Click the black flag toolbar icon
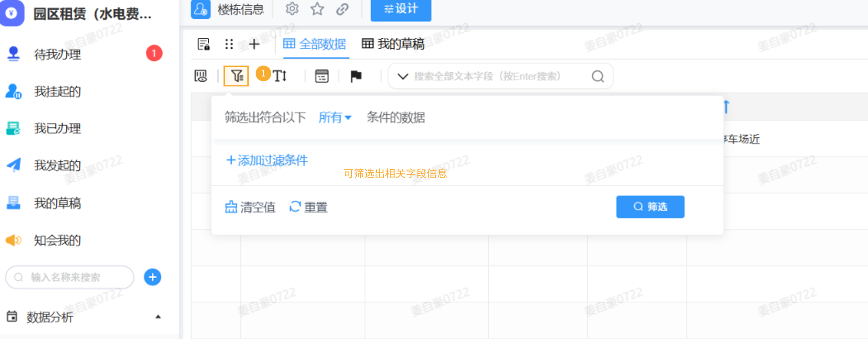 click(x=356, y=76)
